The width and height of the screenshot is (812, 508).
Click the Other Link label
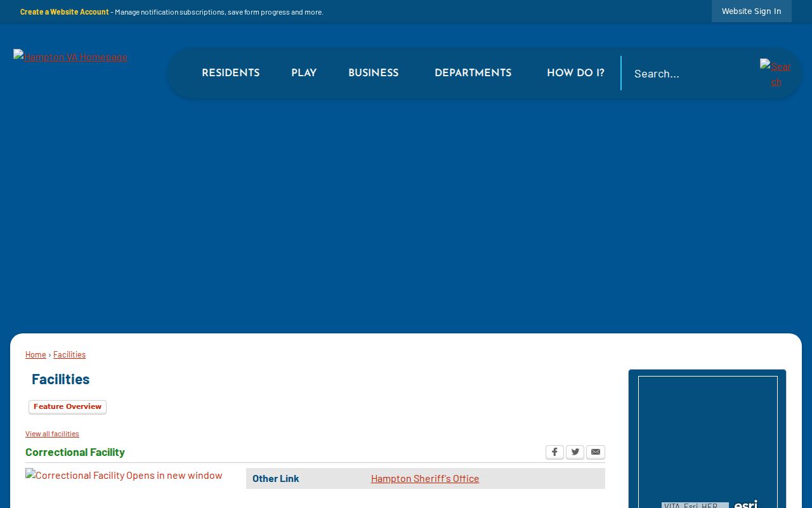275,478
